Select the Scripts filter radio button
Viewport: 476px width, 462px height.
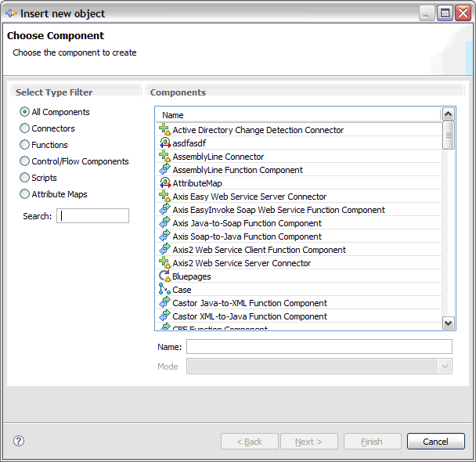point(24,178)
